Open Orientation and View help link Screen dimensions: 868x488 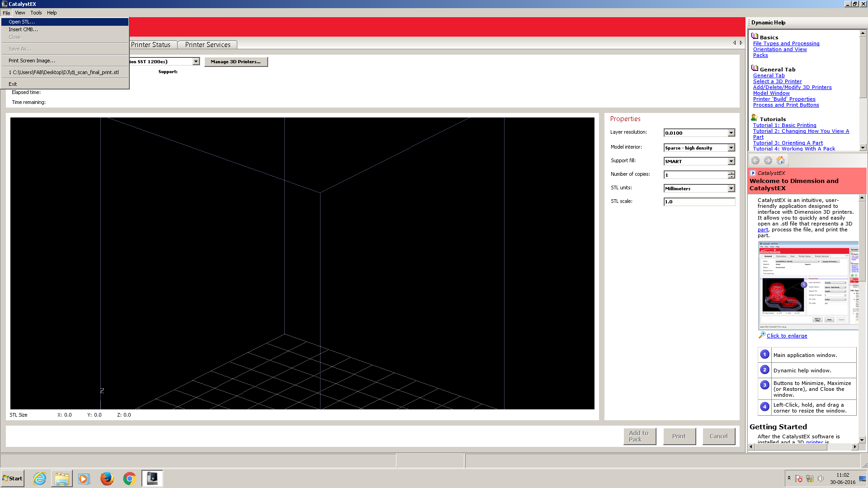tap(780, 49)
